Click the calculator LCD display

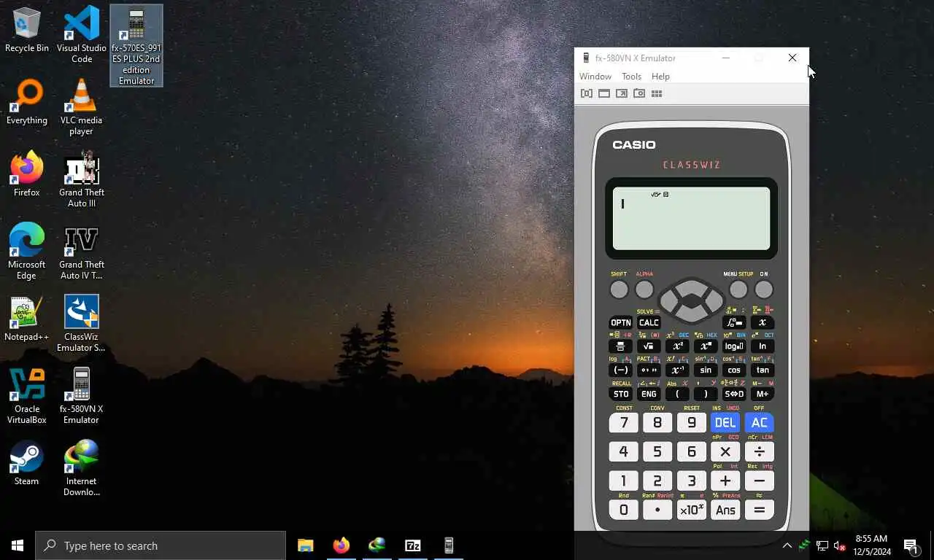tap(691, 218)
